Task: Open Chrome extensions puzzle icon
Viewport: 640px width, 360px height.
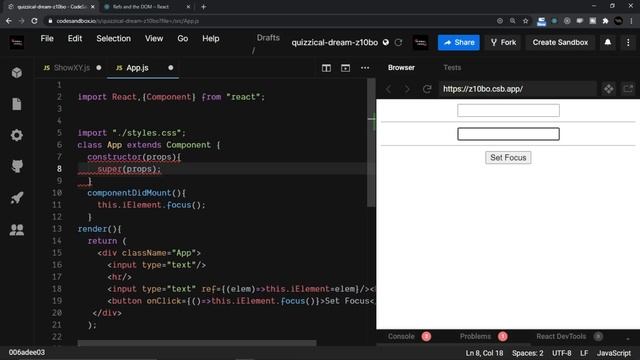Action: [x=606, y=21]
